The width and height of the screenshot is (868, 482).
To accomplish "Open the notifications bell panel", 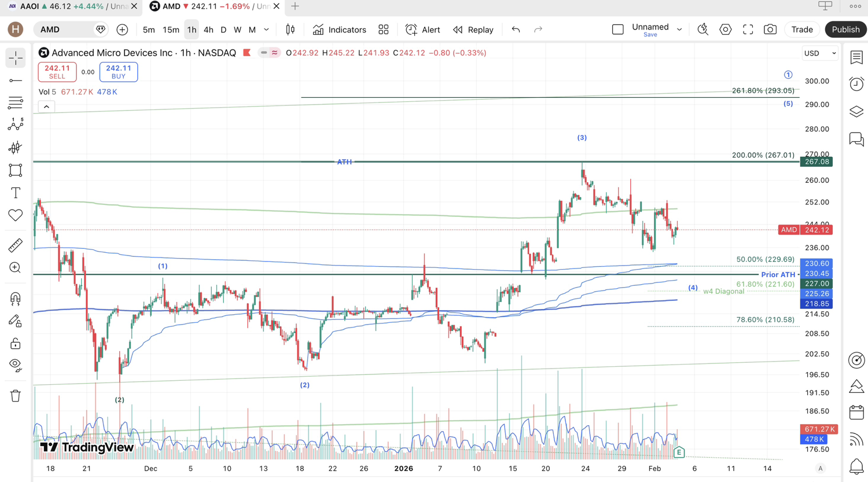I will (856, 466).
